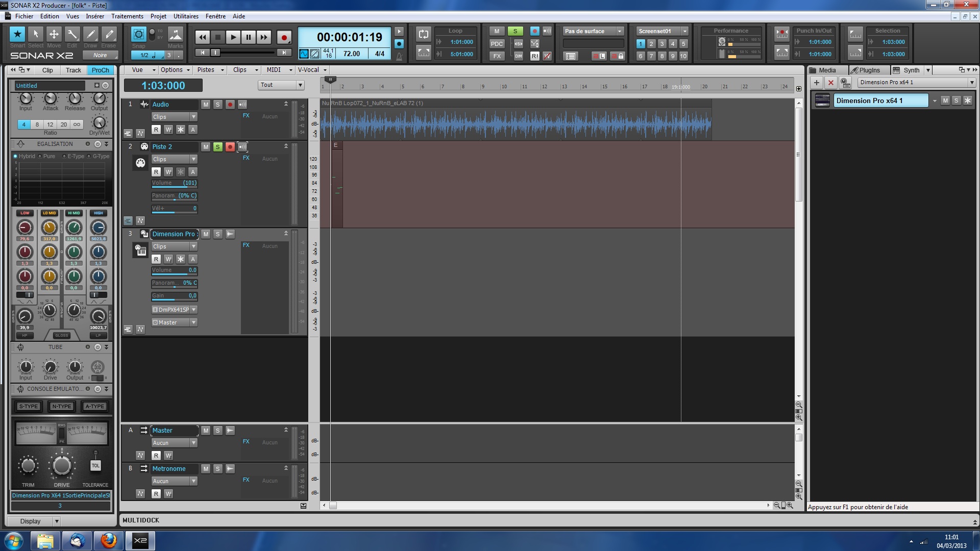Open the Insérer menu
The height and width of the screenshot is (551, 980).
[x=95, y=16]
